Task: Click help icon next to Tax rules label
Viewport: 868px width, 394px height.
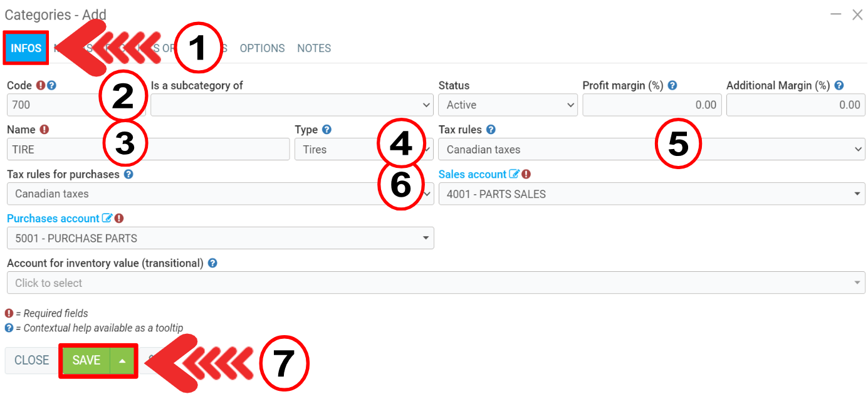Action: click(x=491, y=130)
